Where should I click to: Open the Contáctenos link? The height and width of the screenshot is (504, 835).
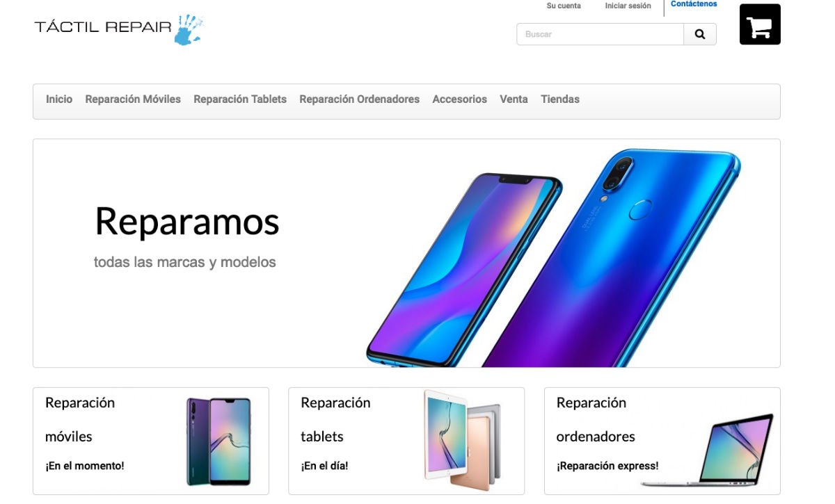694,4
